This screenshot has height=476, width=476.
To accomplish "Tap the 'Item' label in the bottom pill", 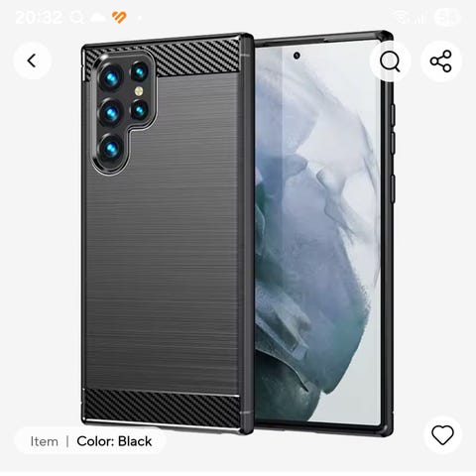I will click(44, 441).
